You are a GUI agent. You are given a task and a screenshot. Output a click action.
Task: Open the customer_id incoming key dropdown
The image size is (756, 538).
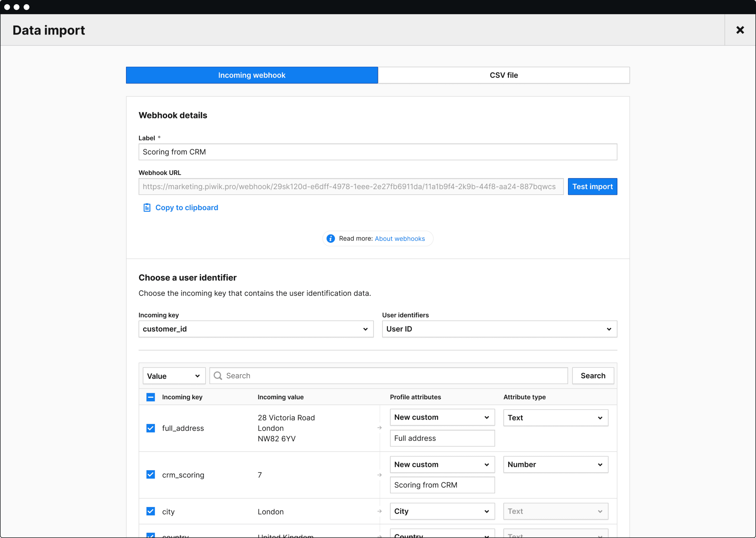[x=256, y=329]
